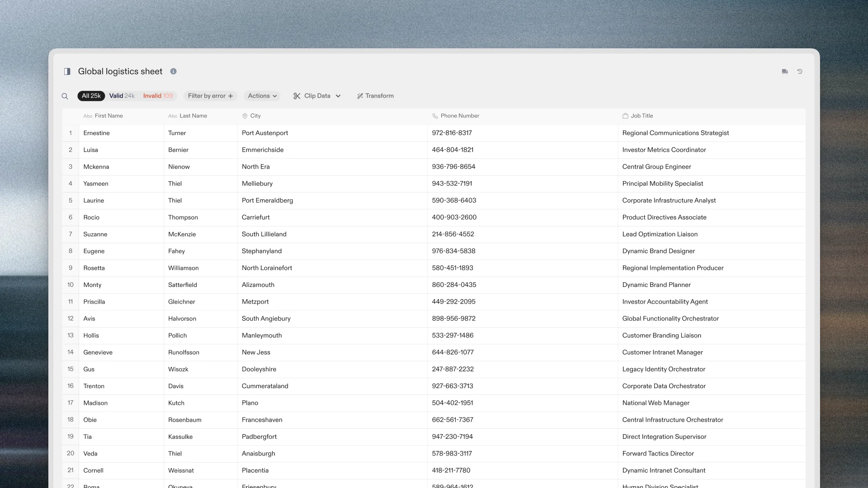
Task: Open the Clip Data dropdown arrow
Action: [338, 96]
